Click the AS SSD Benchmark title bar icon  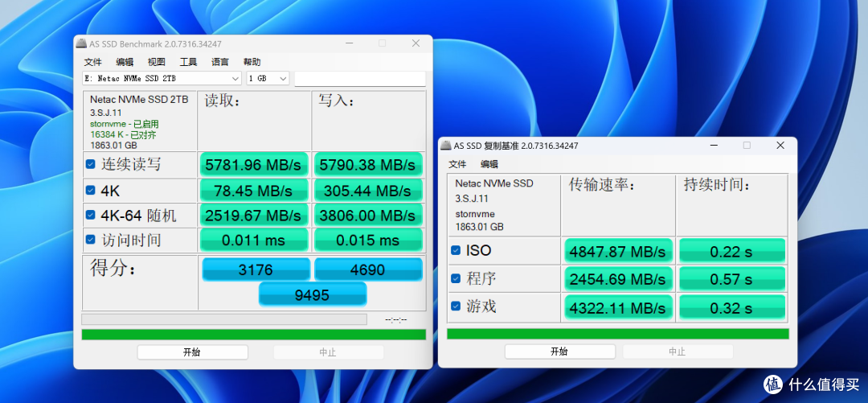click(81, 43)
